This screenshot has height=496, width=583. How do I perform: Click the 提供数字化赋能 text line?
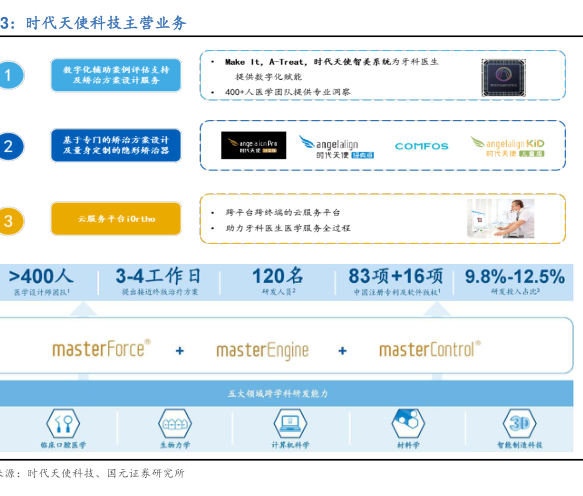268,77
